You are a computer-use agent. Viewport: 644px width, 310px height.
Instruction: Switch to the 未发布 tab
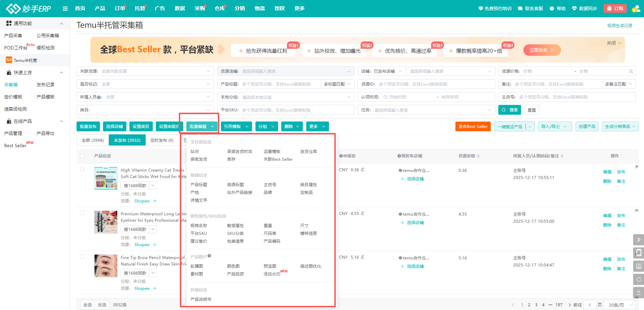pos(127,140)
